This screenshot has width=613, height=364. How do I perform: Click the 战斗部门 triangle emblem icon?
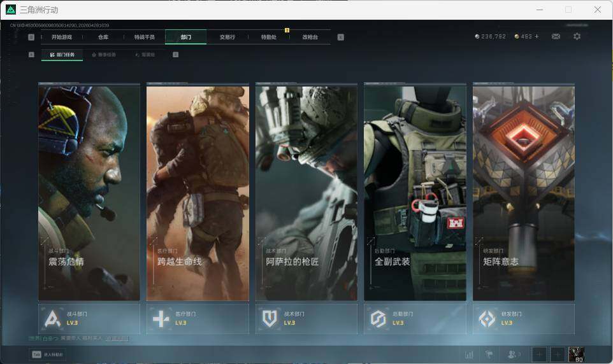(x=52, y=319)
